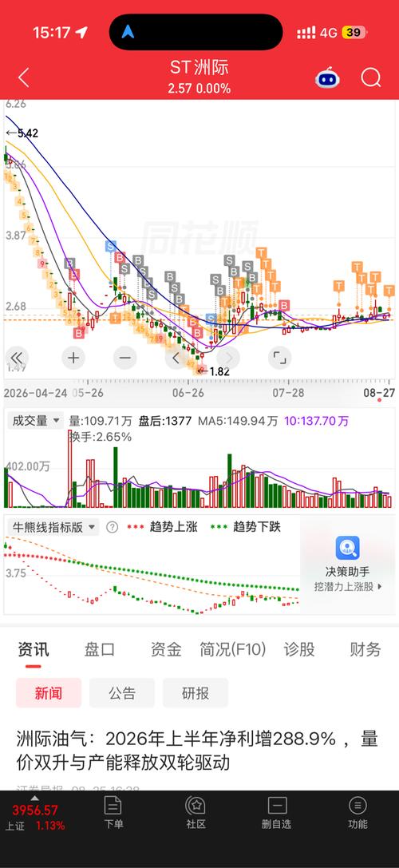Remove stock via 删自选 icon
Screen dimensions: 399x868
(x=277, y=812)
